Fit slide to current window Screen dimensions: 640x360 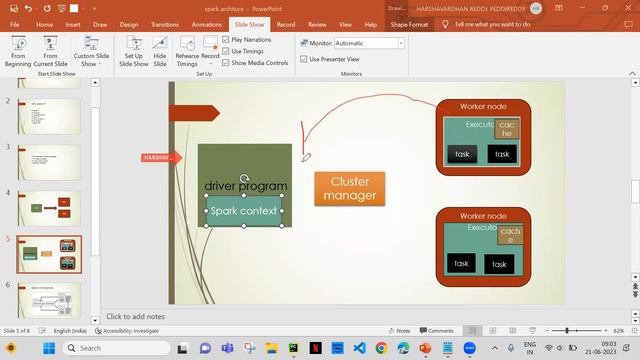635,331
